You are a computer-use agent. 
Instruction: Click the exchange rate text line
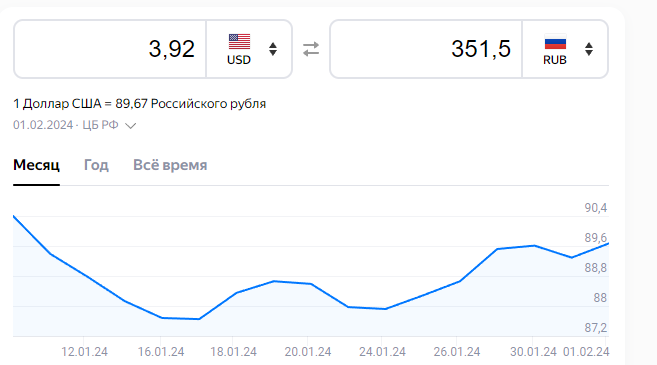[140, 104]
